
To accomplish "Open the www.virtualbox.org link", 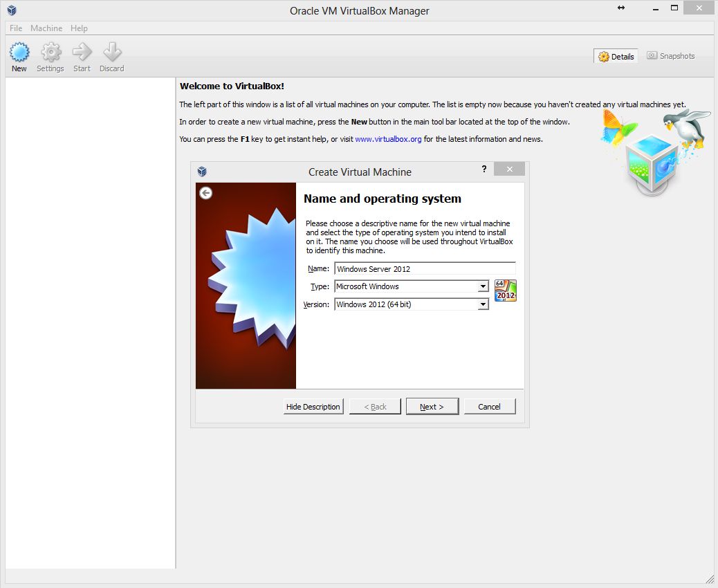I will [388, 139].
